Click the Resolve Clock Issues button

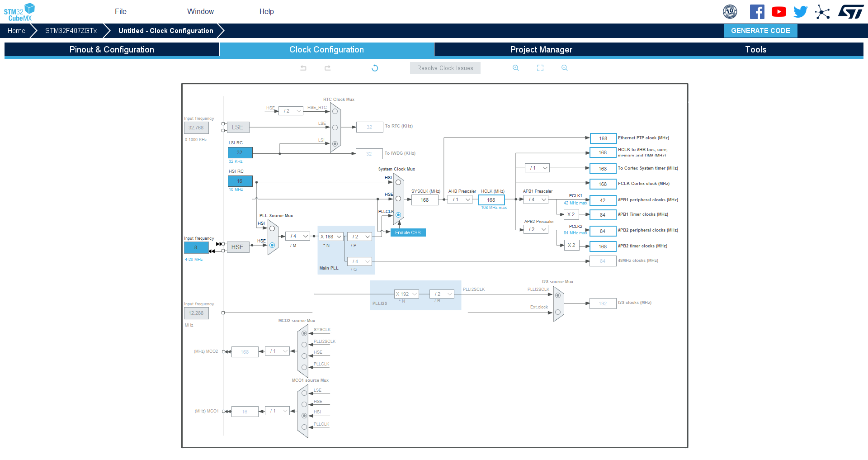click(x=445, y=68)
